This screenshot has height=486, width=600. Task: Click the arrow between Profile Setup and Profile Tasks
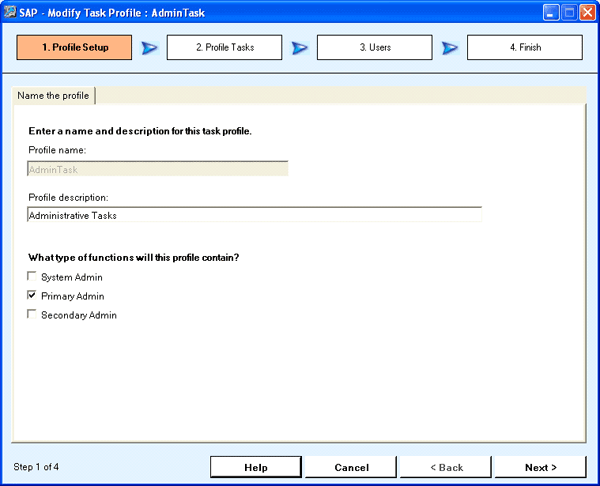(x=149, y=48)
